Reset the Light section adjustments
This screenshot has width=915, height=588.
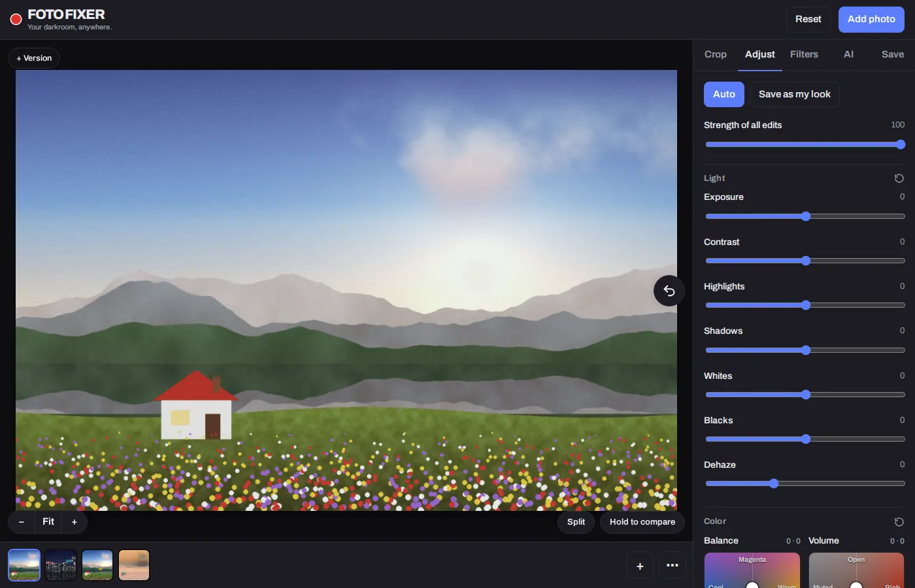[899, 178]
